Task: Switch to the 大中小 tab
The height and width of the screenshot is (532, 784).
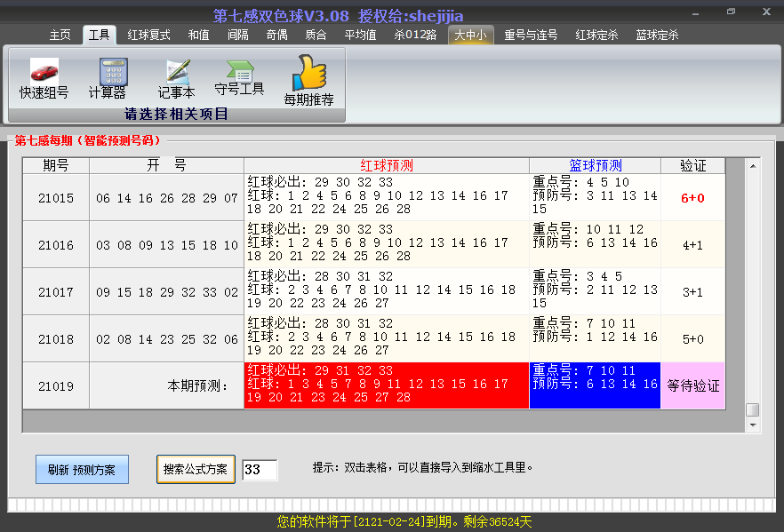Action: tap(470, 35)
